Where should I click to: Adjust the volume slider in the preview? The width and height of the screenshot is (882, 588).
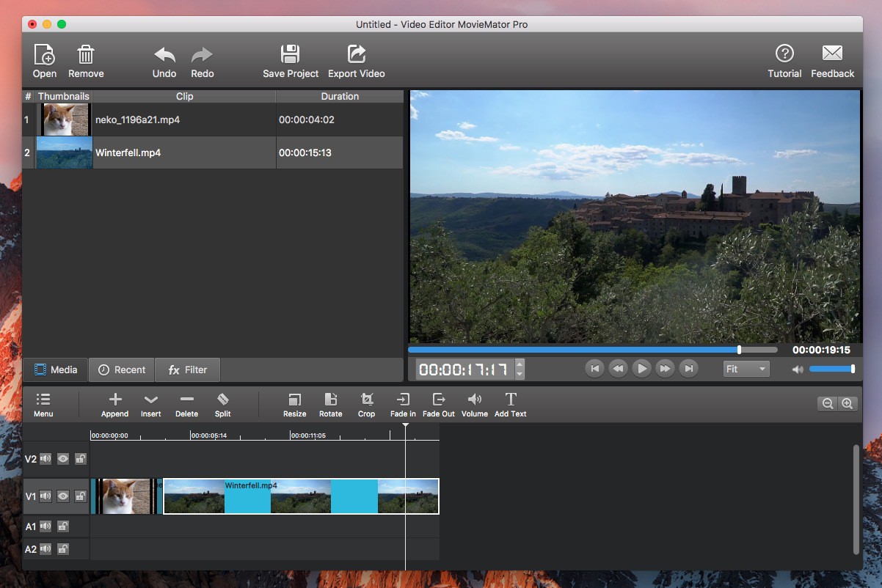point(831,369)
